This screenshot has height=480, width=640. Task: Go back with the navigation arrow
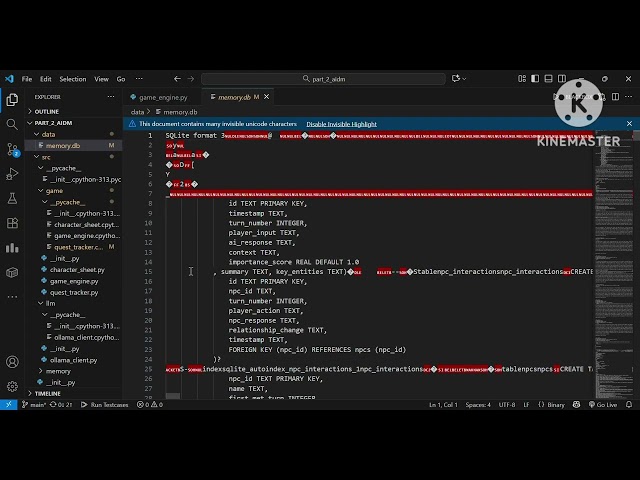pos(177,79)
